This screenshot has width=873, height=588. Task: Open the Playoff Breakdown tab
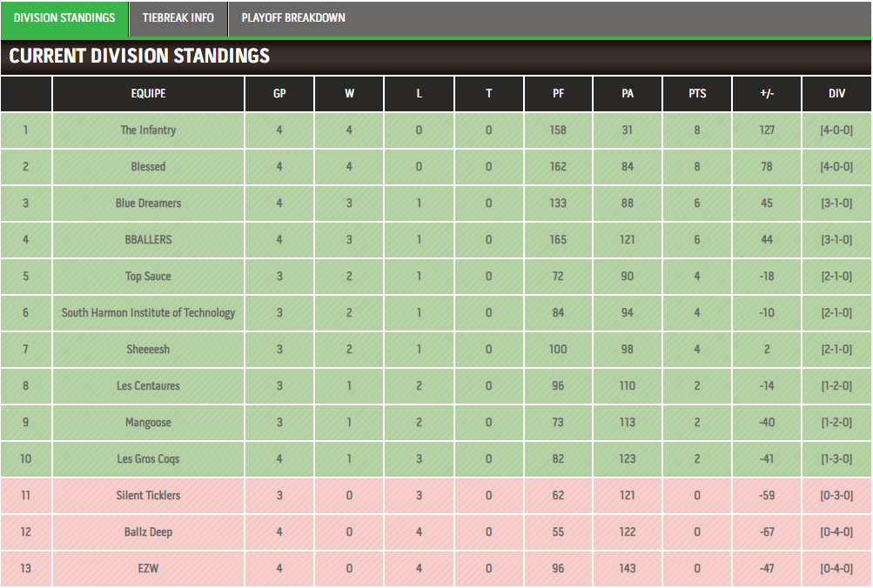pos(293,18)
